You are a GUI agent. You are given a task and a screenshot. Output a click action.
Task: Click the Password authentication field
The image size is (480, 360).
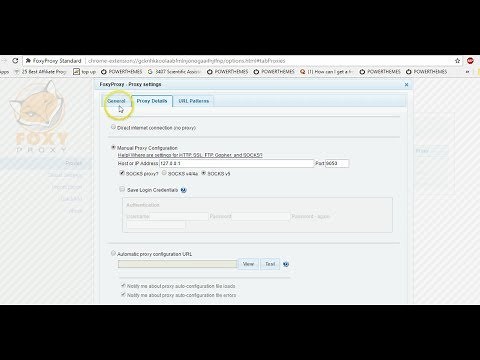tap(261, 216)
